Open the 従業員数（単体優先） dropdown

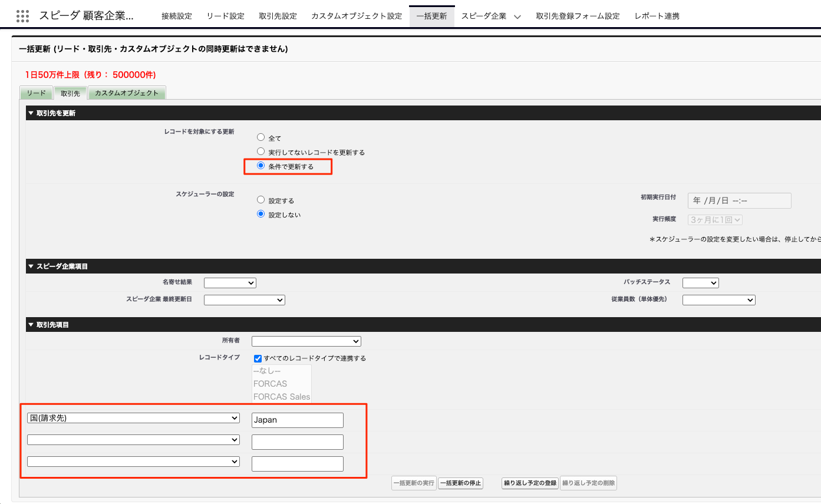718,300
